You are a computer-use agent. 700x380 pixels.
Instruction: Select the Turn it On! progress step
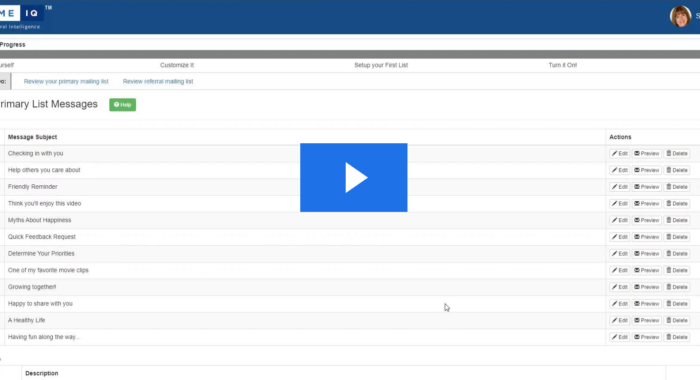coord(562,65)
